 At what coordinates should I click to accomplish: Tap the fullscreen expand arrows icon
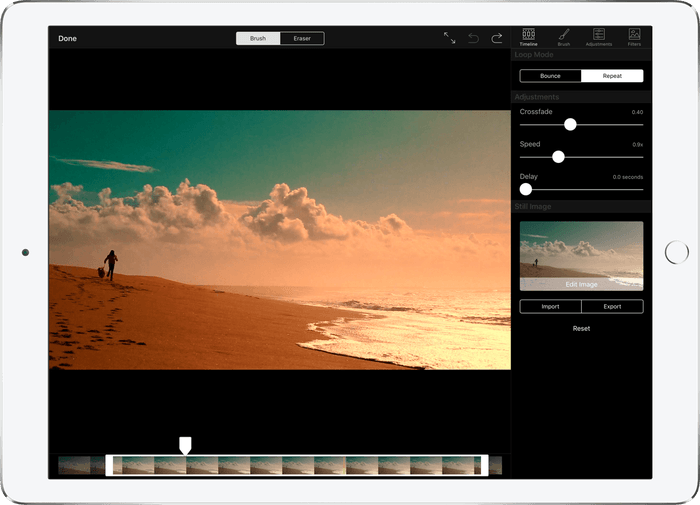pos(450,38)
